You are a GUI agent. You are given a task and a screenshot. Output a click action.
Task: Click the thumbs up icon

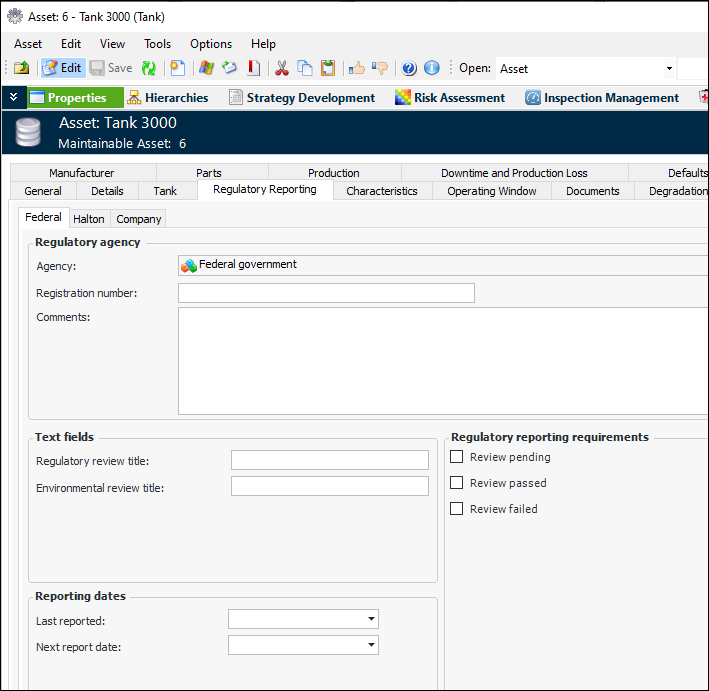click(x=356, y=68)
